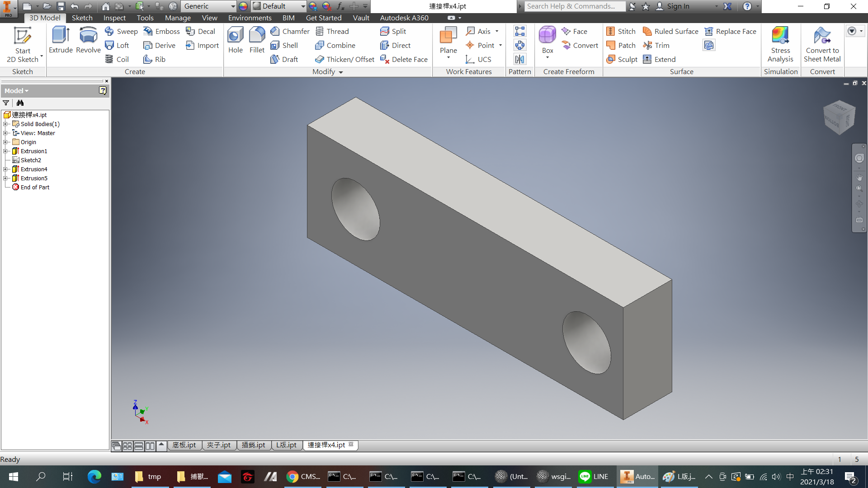Expand the Solid Bodies(1) node
This screenshot has width=868, height=488.
[5, 124]
